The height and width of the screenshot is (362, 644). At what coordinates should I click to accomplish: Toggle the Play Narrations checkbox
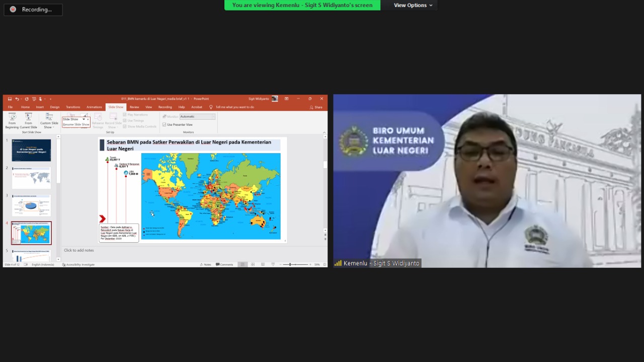click(125, 115)
